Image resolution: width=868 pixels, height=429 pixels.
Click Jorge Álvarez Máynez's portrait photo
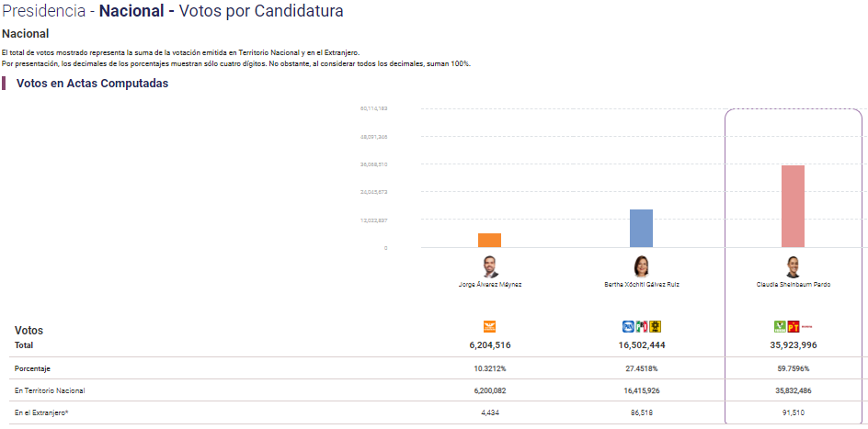[x=490, y=266]
